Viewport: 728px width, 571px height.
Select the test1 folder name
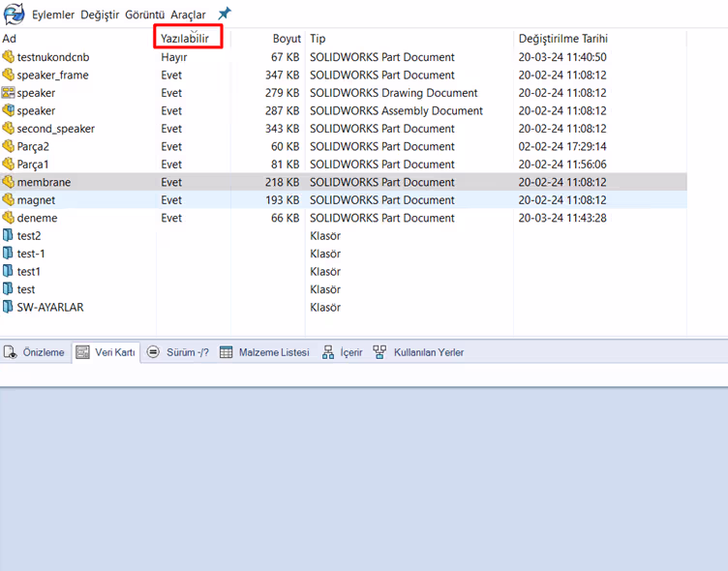click(28, 272)
